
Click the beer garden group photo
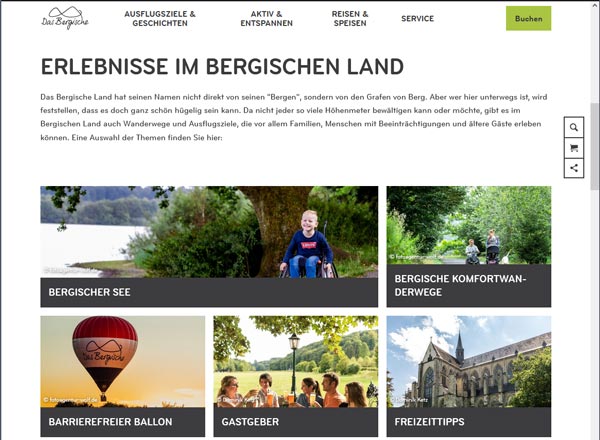click(x=295, y=362)
